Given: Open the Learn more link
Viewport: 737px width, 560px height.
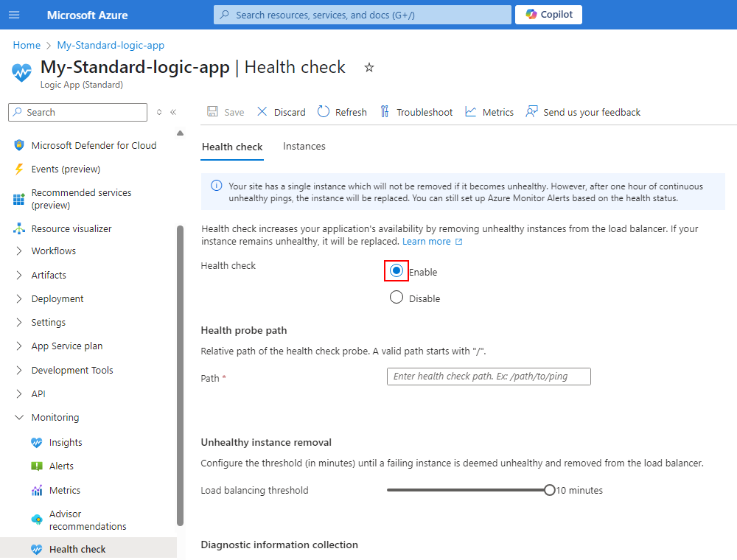Looking at the screenshot, I should 426,242.
